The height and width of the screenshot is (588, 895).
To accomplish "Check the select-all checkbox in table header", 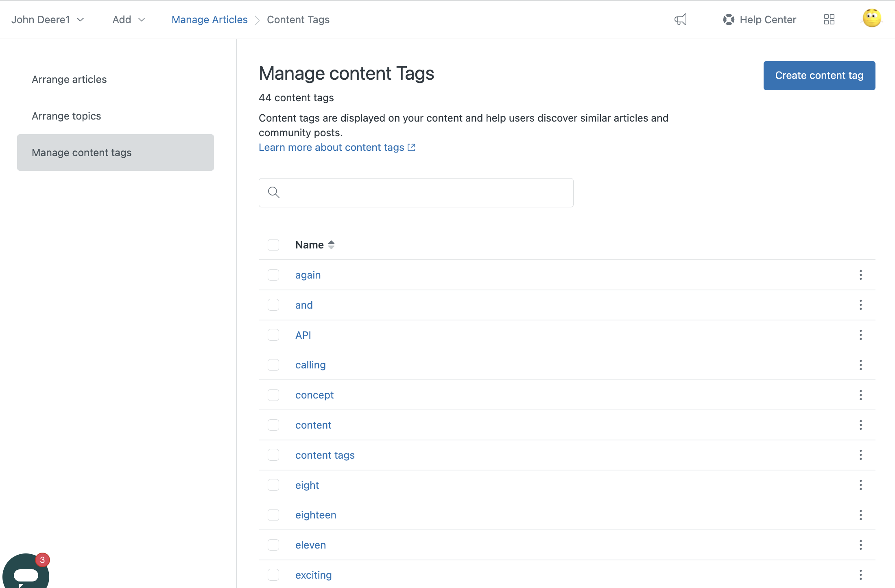I will [273, 245].
